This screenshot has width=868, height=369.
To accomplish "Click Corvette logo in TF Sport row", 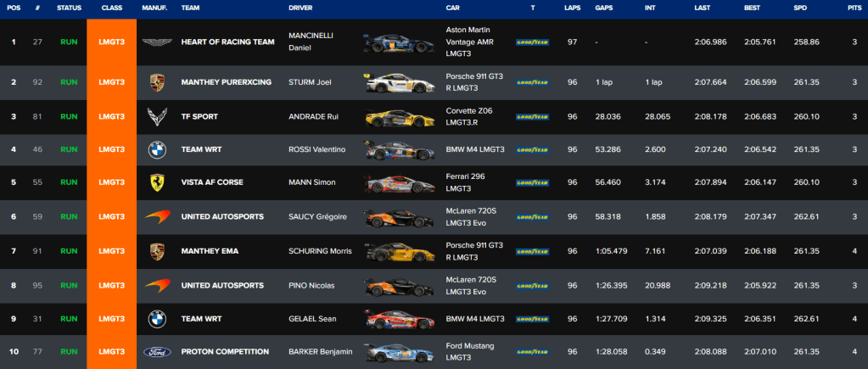I will pos(157,117).
